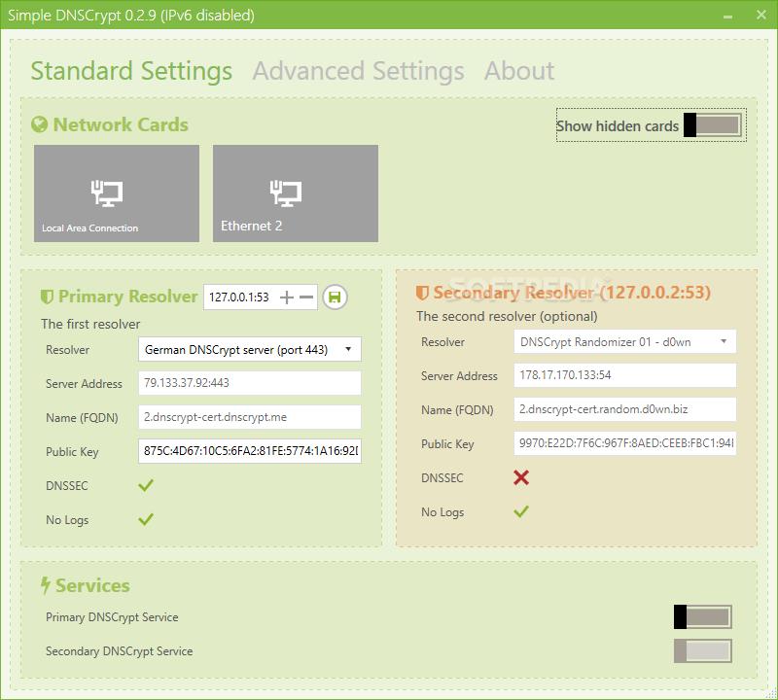
Task: Click the red X DNSSEC icon
Action: tap(521, 477)
